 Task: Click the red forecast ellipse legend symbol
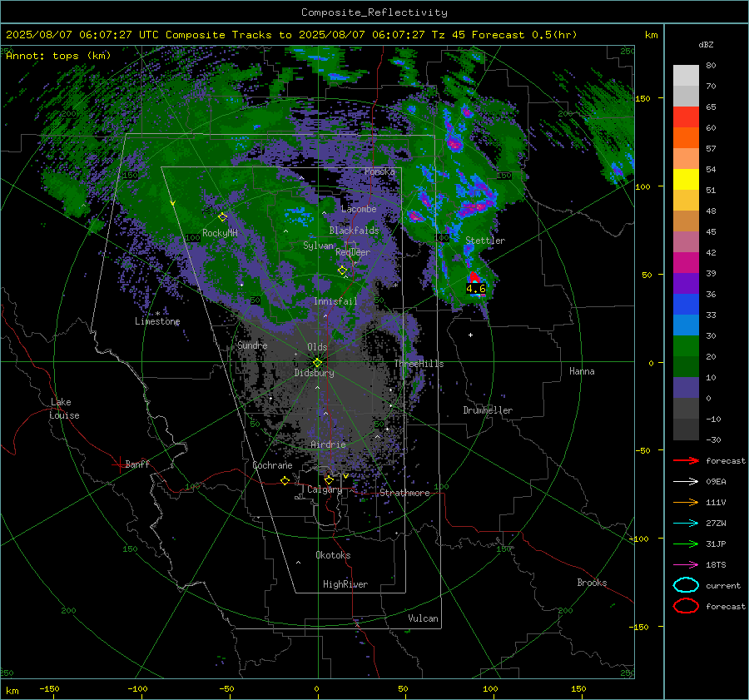(x=686, y=606)
